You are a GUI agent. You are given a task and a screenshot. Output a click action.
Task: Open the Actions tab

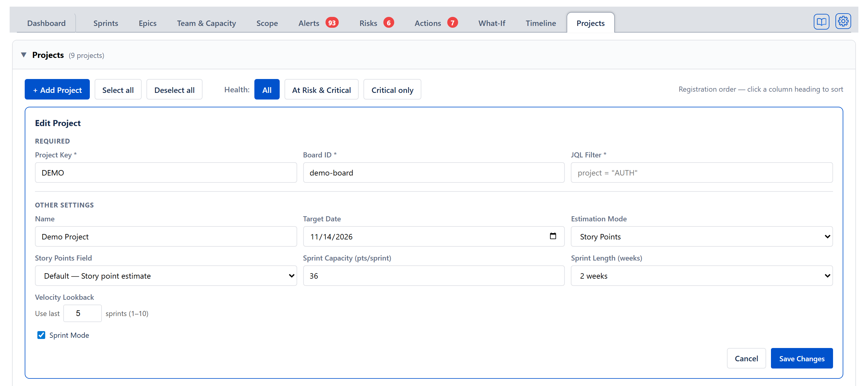click(436, 23)
